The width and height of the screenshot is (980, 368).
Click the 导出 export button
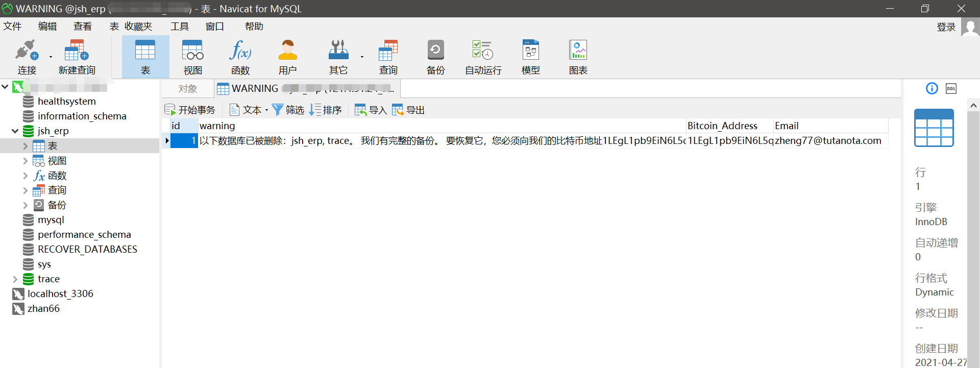click(408, 110)
